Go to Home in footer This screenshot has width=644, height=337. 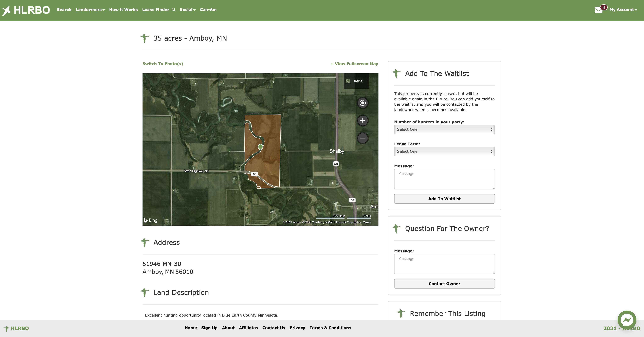[191, 328]
